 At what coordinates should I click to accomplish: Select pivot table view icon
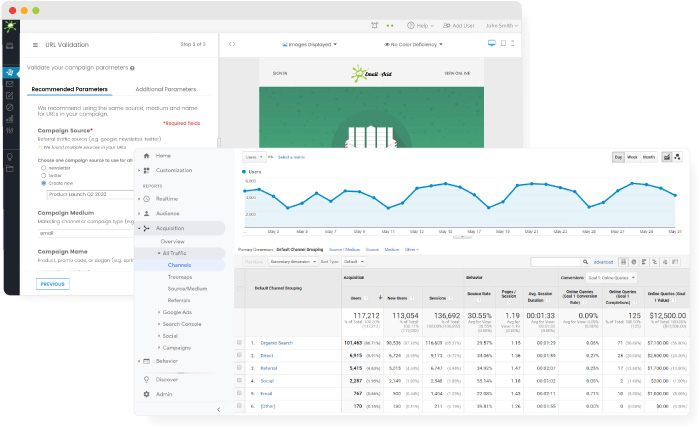(675, 262)
